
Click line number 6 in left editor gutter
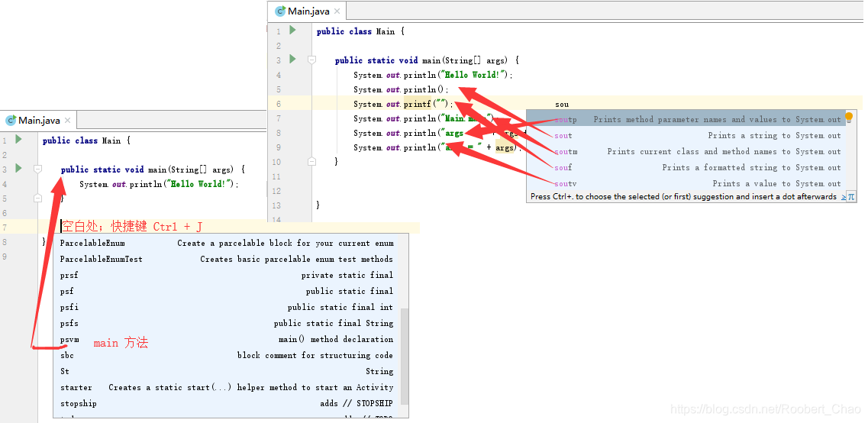point(5,213)
